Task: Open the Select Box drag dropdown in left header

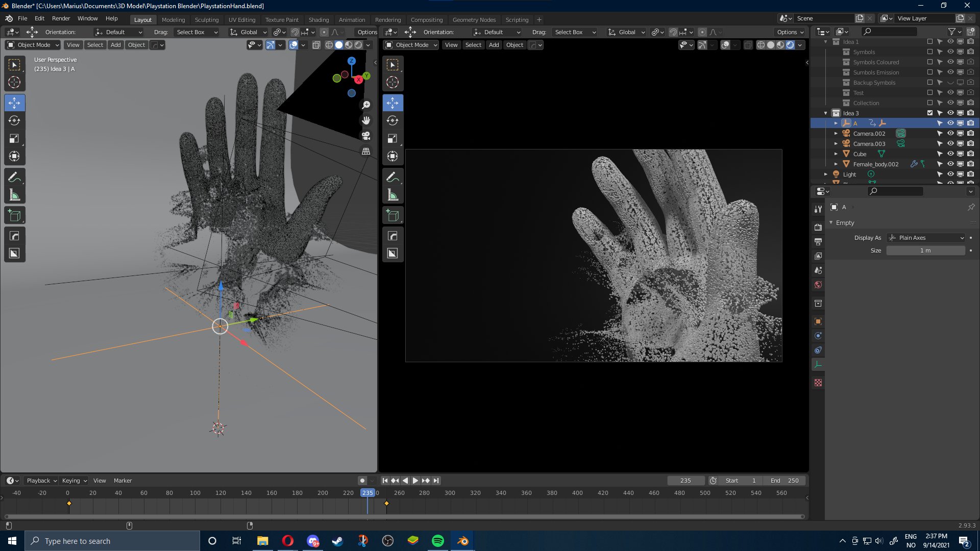Action: pyautogui.click(x=197, y=32)
